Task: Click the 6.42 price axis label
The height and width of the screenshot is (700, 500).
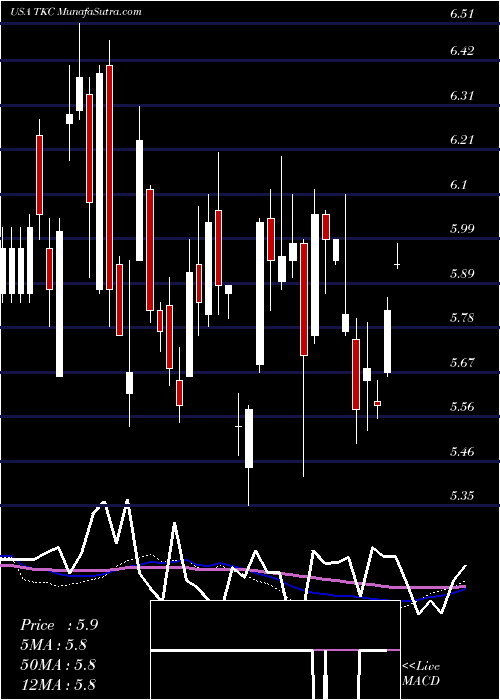Action: point(462,50)
